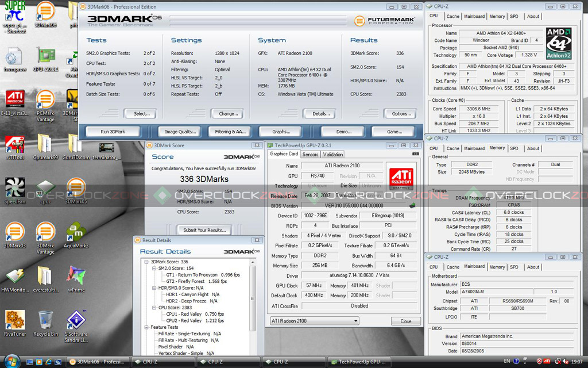Launch RivaTuner desktop icon
Viewport: 588px width, 368px height.
[x=15, y=323]
